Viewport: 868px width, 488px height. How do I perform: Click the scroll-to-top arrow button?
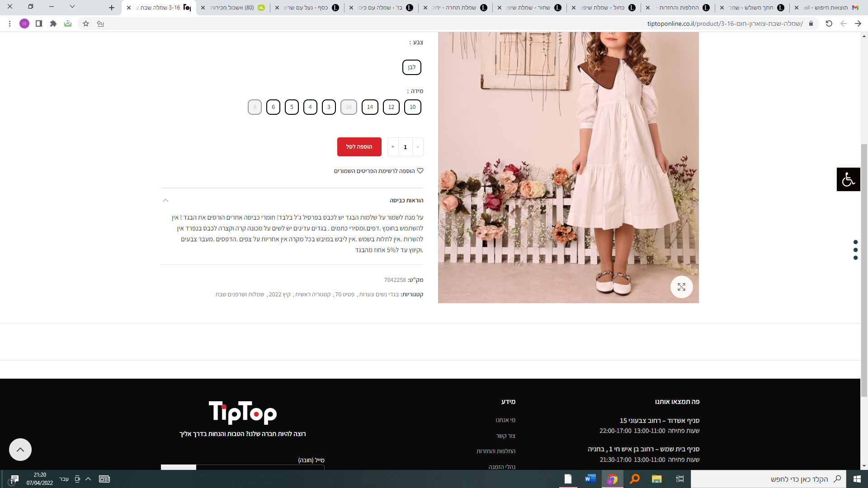pos(20,450)
